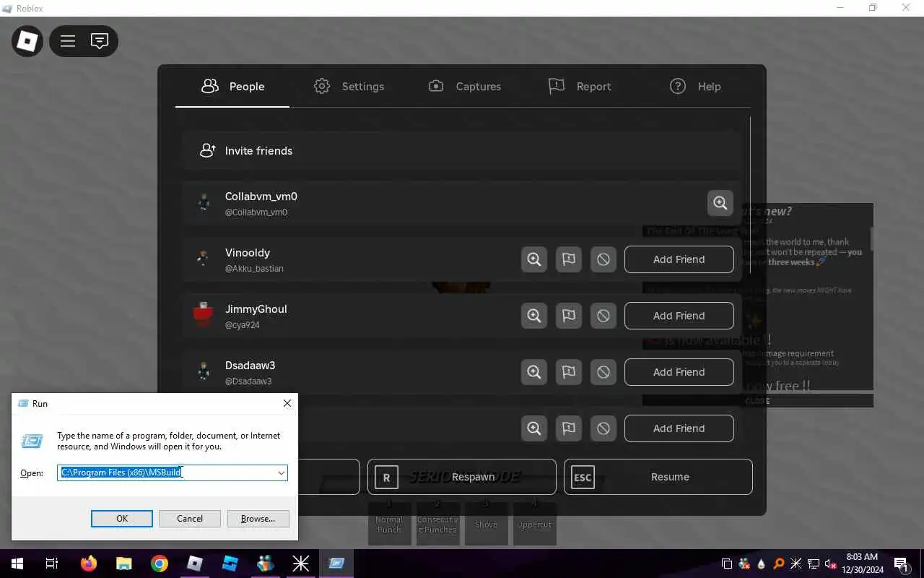Image resolution: width=924 pixels, height=578 pixels.
Task: Click the block icon below Dsadaaw3's row
Action: coord(603,428)
